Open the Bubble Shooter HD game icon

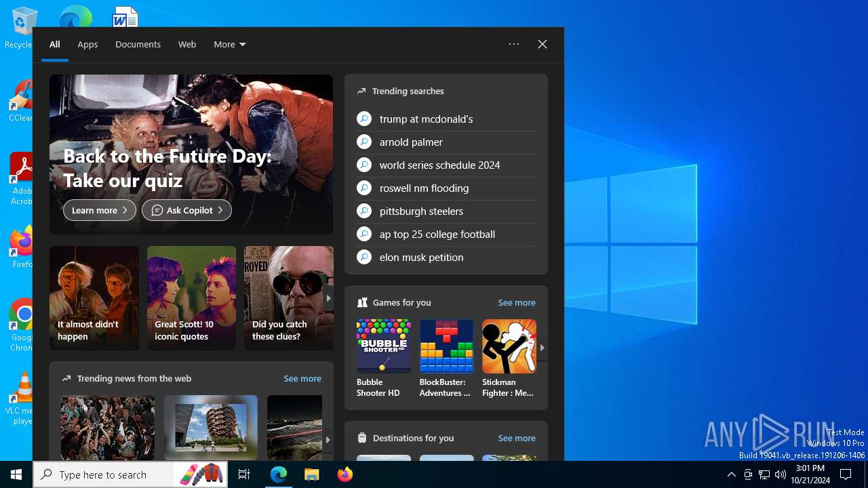(x=384, y=346)
